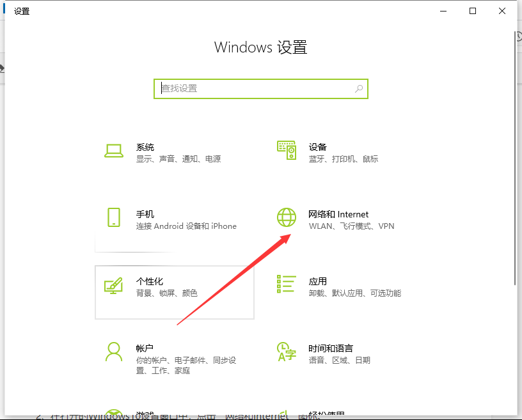The height and width of the screenshot is (420, 522).
Task: Click the Time and Language icon
Action: [286, 351]
